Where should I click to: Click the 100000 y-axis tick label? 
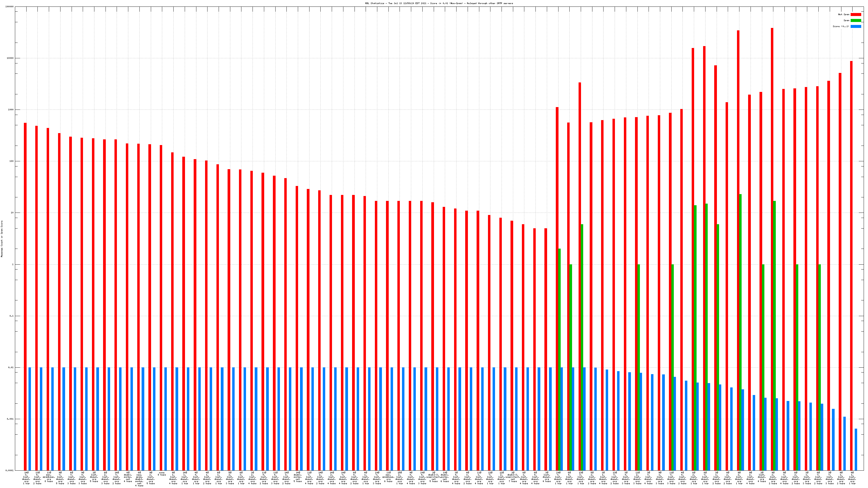[10, 7]
